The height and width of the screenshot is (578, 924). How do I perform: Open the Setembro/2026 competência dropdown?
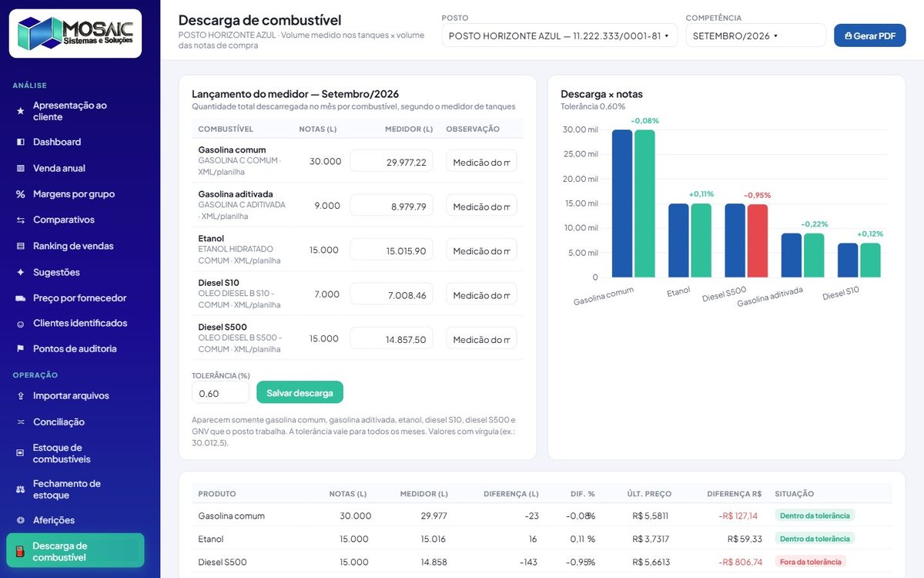tap(755, 35)
